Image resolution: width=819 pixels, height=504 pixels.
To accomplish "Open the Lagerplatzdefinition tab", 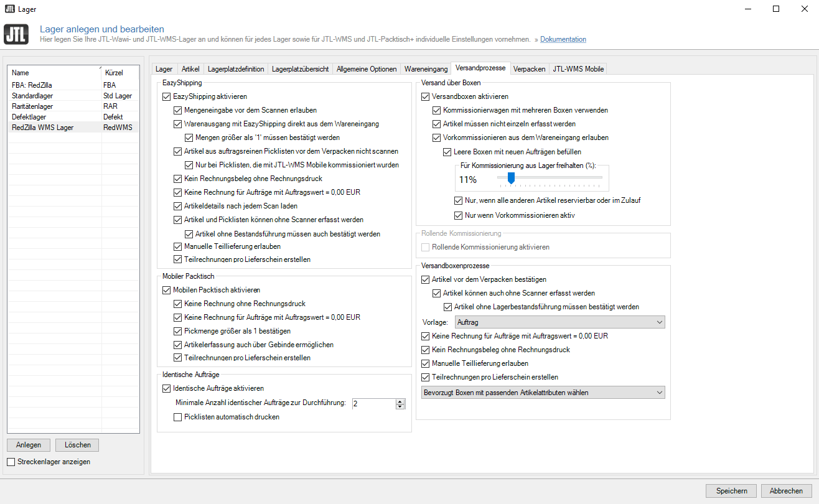I will (236, 69).
